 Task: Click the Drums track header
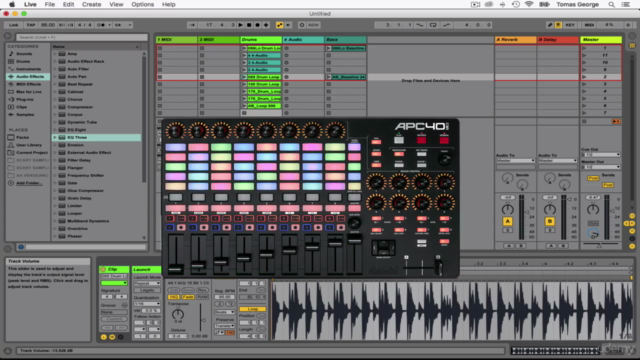click(x=261, y=40)
